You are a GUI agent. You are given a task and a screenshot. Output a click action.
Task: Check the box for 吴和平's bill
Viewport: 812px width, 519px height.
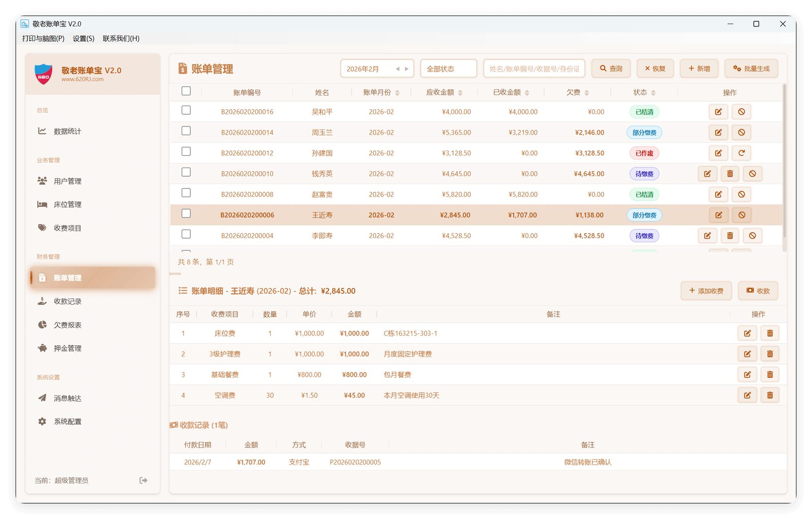pyautogui.click(x=186, y=110)
